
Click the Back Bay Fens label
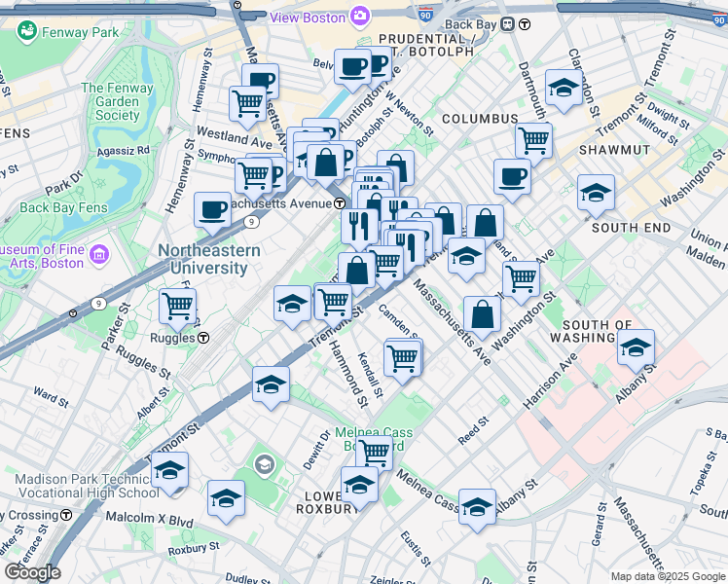[63, 207]
